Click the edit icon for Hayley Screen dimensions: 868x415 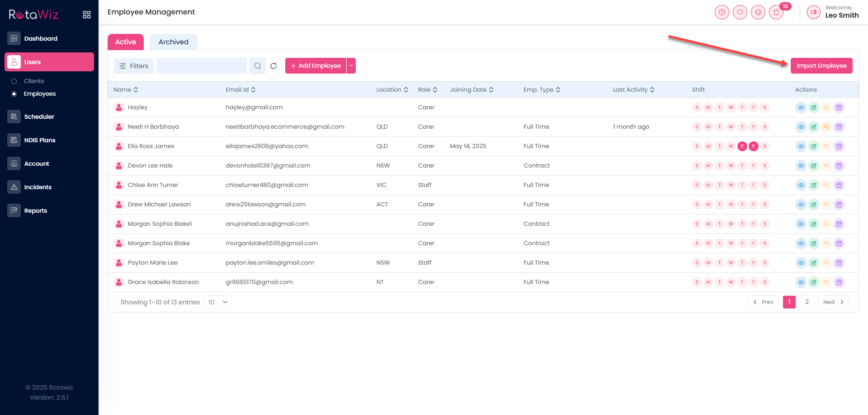pos(814,107)
